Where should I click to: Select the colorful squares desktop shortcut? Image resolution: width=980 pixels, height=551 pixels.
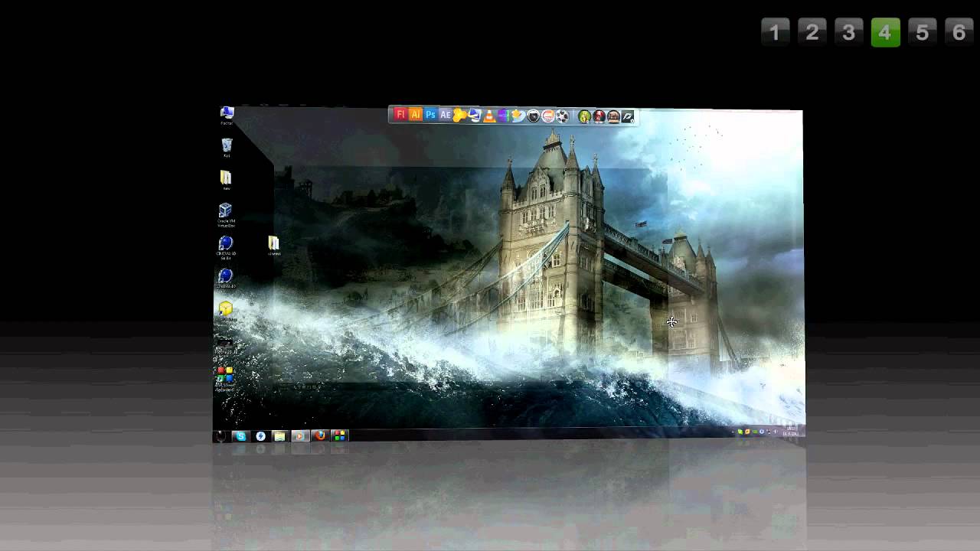224,377
